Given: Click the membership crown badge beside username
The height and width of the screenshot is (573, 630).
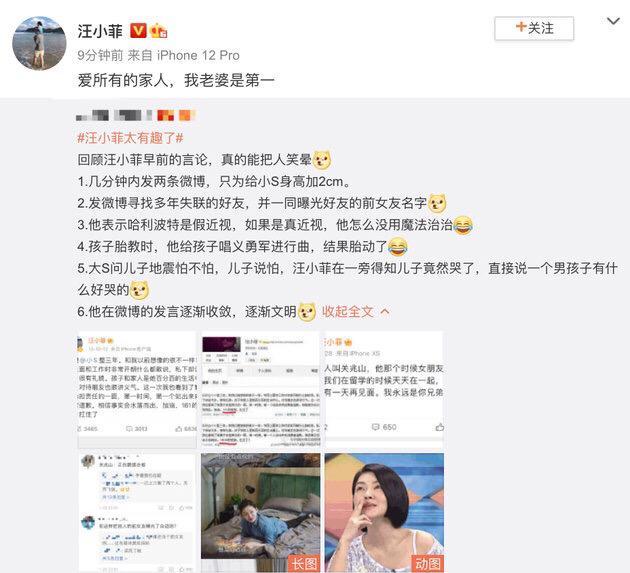Looking at the screenshot, I should click(159, 31).
